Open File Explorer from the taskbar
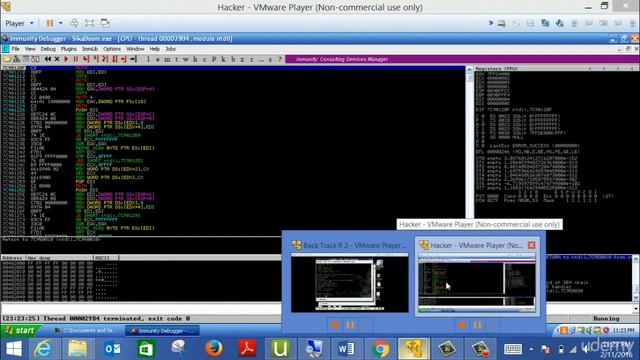The image size is (640, 360). (77, 349)
